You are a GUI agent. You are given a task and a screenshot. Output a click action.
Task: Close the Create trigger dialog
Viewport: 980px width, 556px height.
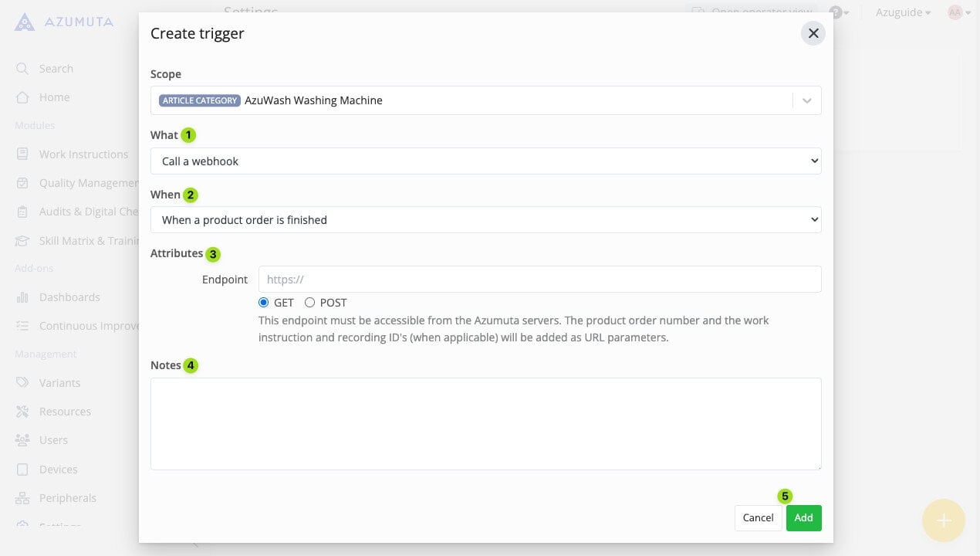point(813,33)
